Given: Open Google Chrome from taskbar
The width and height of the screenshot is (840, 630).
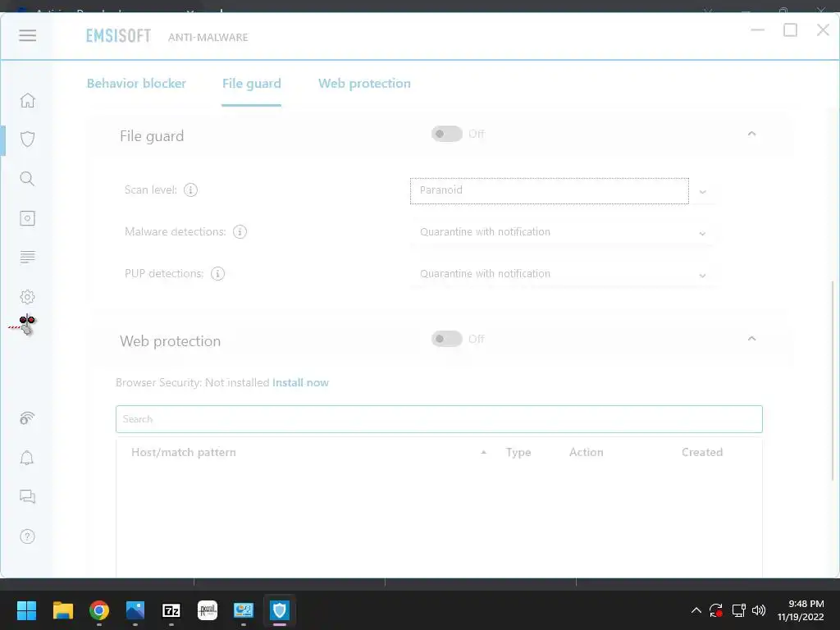Looking at the screenshot, I should 99,610.
